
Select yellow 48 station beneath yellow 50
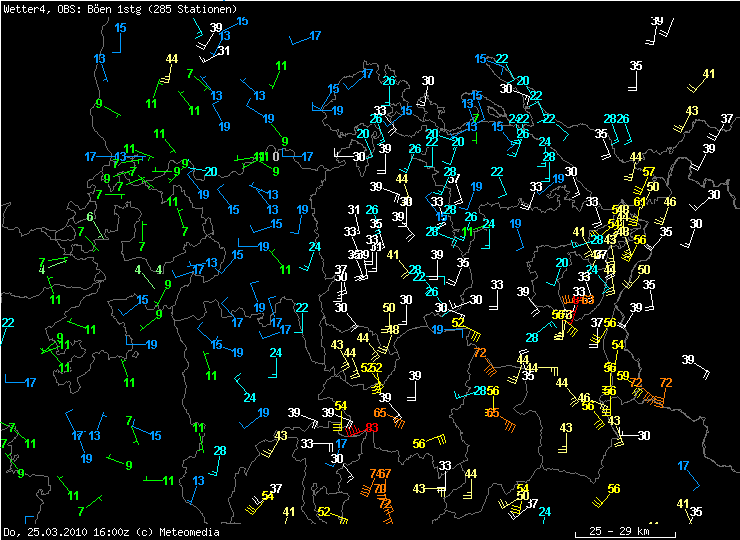pyautogui.click(x=392, y=329)
